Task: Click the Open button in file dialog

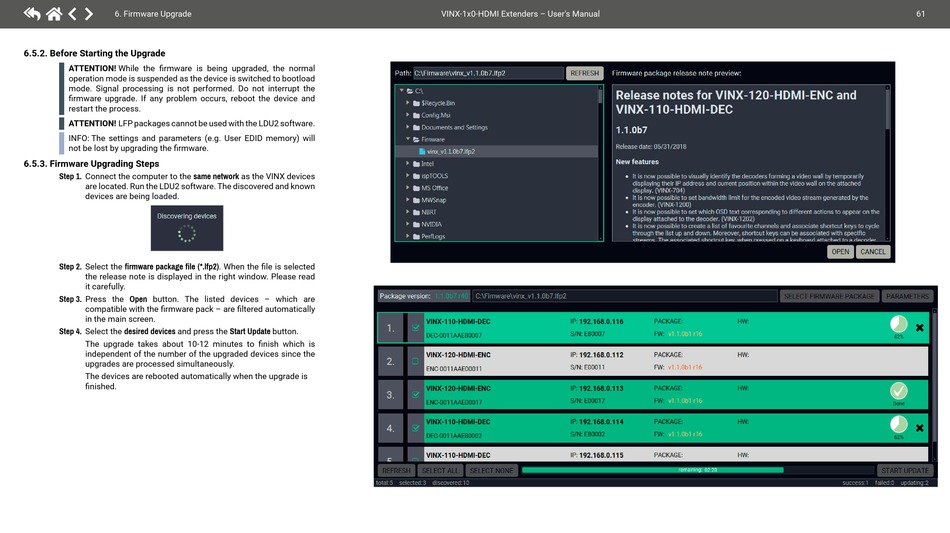Action: click(x=840, y=252)
